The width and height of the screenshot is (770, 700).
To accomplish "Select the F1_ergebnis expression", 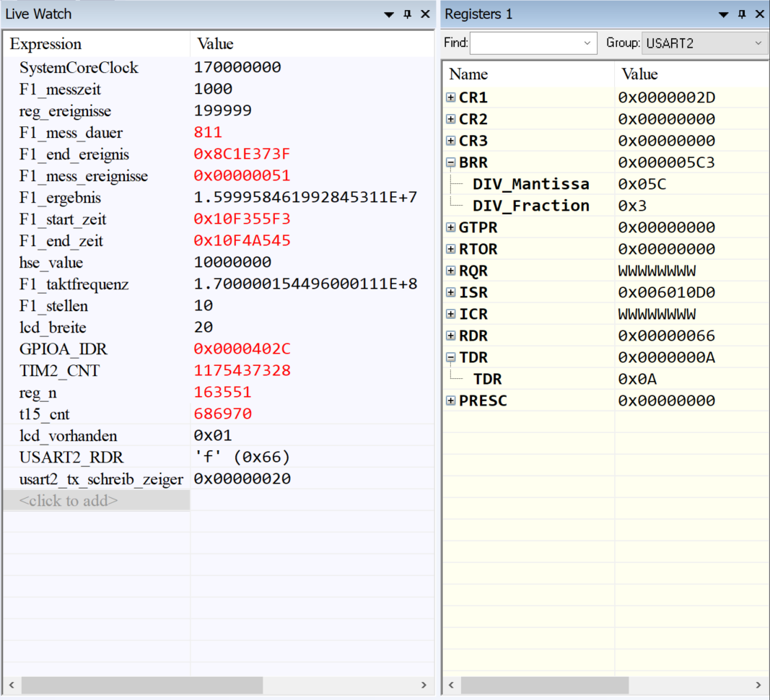I will (60, 198).
